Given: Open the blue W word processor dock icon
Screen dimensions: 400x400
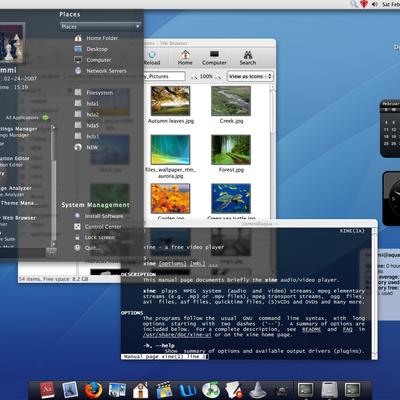Looking at the screenshot, I should click(187, 390).
